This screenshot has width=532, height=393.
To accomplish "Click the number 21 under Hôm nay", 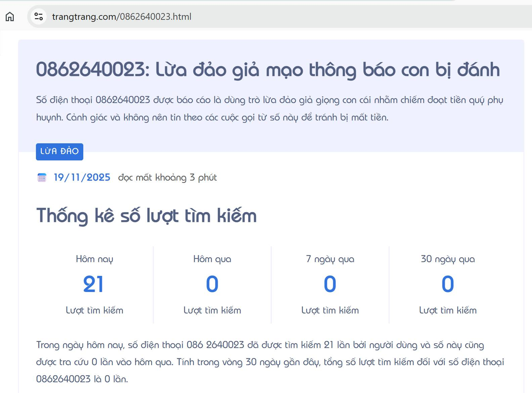I will (94, 284).
